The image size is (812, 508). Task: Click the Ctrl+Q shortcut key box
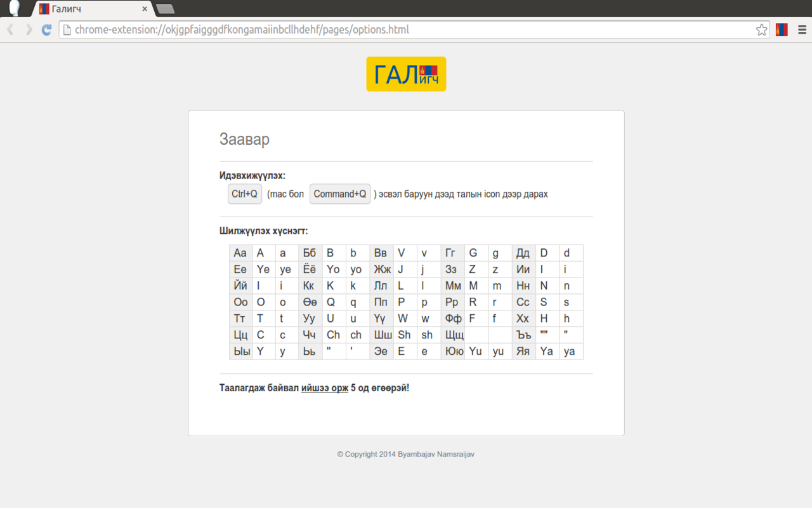tap(245, 194)
